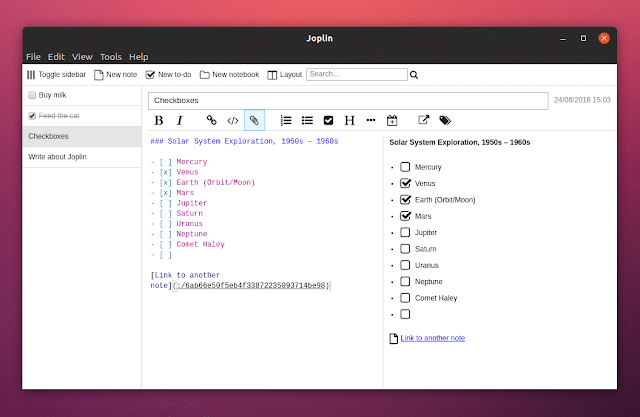Apply italic formatting in editor toolbar
The width and height of the screenshot is (640, 417).
click(x=180, y=120)
